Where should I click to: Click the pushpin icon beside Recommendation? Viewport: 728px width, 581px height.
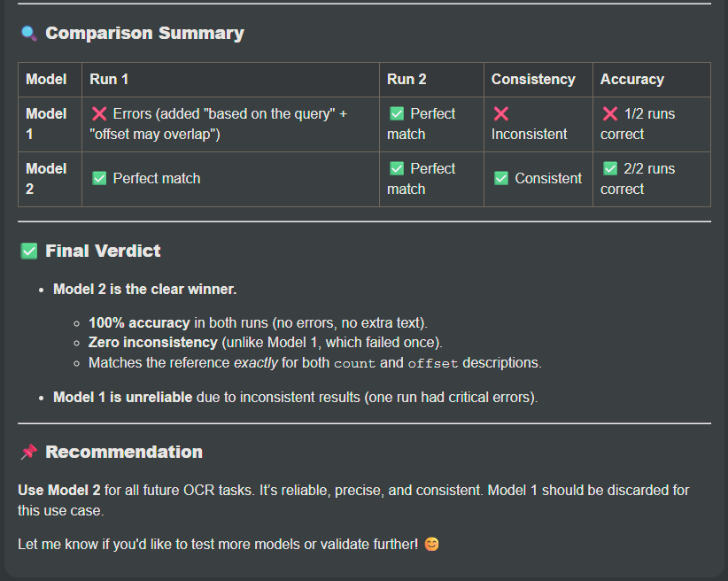(28, 453)
